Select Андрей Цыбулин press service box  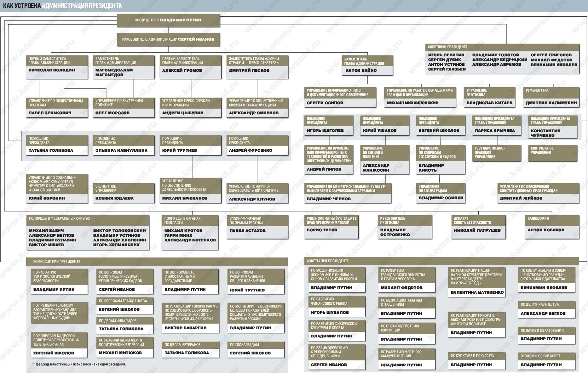(191, 108)
